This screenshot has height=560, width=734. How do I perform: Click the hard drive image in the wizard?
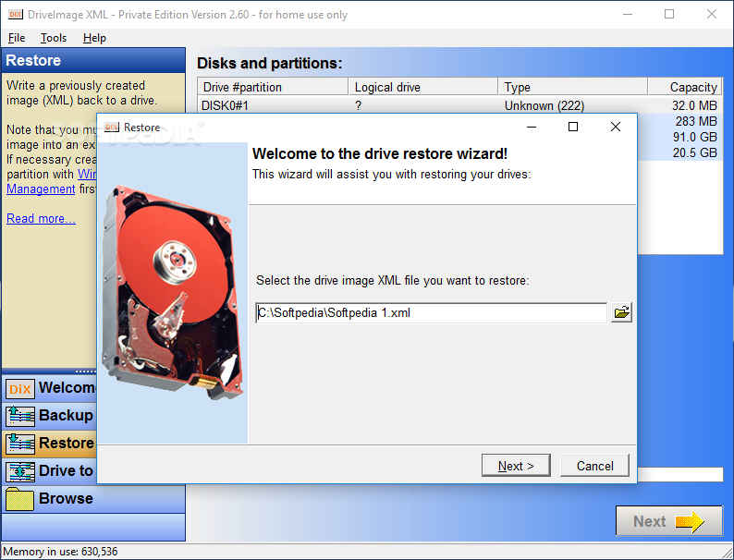(172, 292)
